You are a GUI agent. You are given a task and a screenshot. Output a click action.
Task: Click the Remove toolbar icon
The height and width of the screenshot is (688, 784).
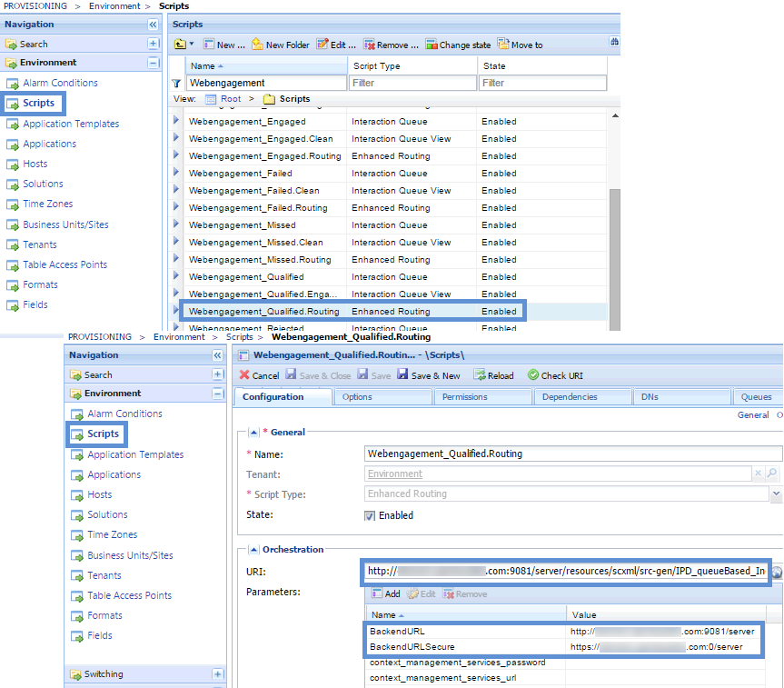click(x=369, y=45)
